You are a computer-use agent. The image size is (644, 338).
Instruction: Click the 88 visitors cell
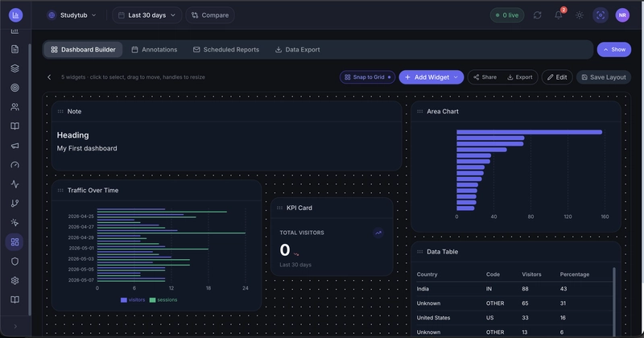coord(525,289)
